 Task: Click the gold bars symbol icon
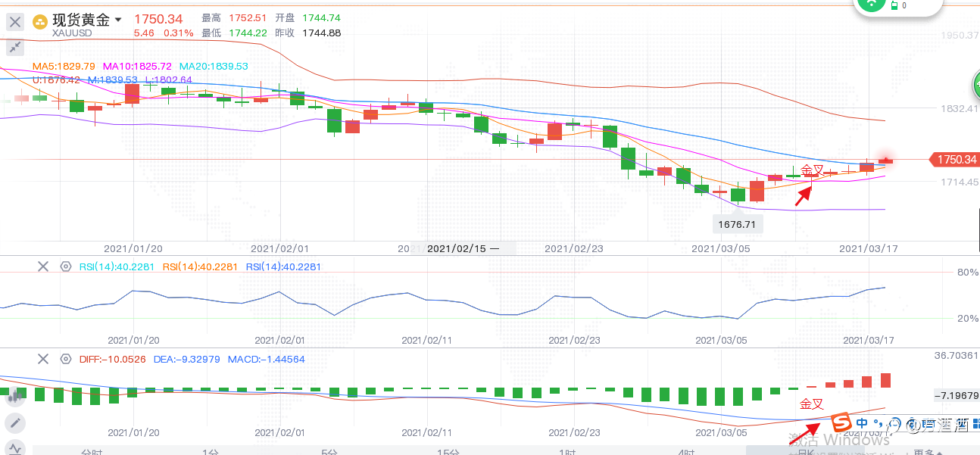point(39,22)
